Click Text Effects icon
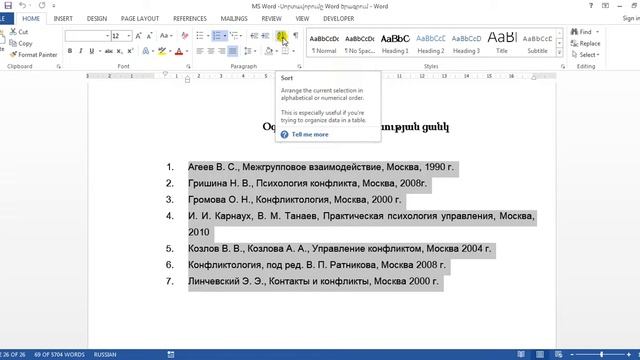The height and width of the screenshot is (360, 640). point(146,51)
